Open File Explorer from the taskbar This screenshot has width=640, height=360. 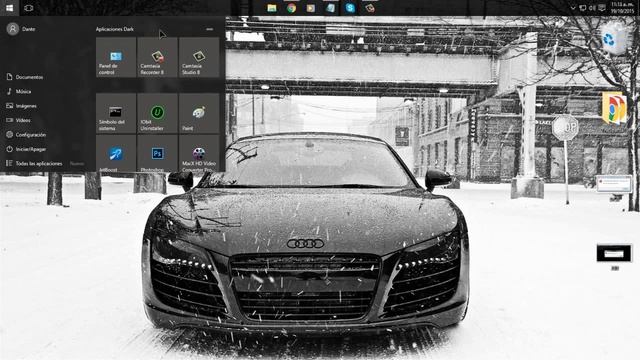point(271,8)
